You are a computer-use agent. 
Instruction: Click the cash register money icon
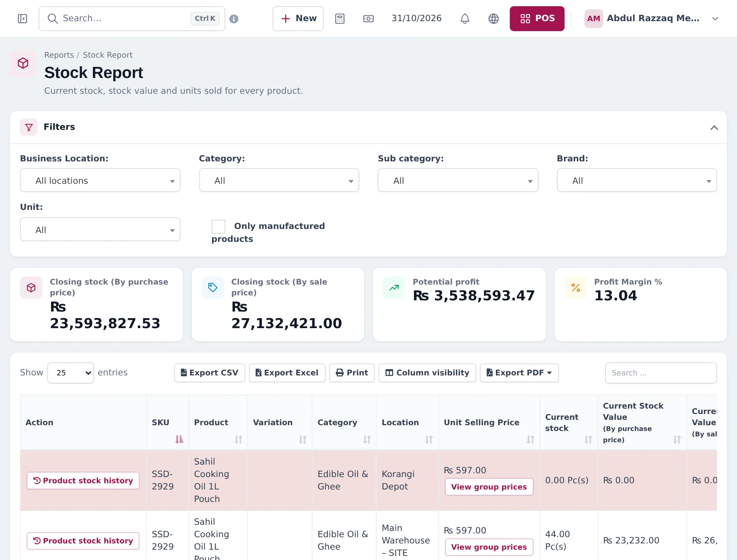(x=368, y=19)
